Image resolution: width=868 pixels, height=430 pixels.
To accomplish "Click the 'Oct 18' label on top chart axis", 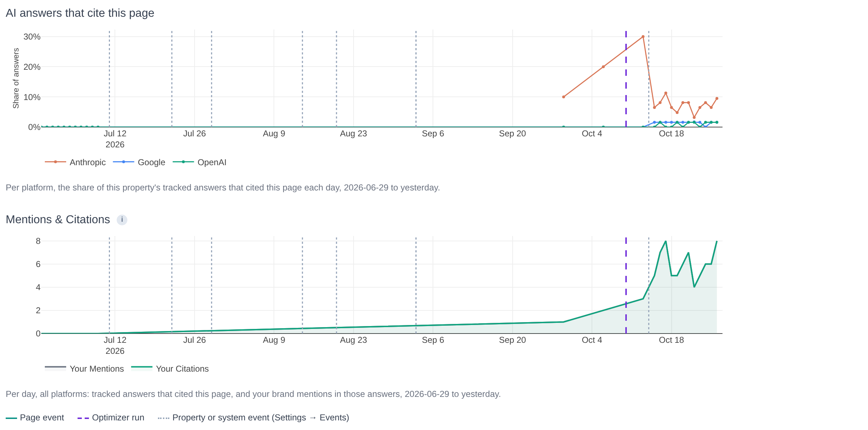I will coord(671,134).
